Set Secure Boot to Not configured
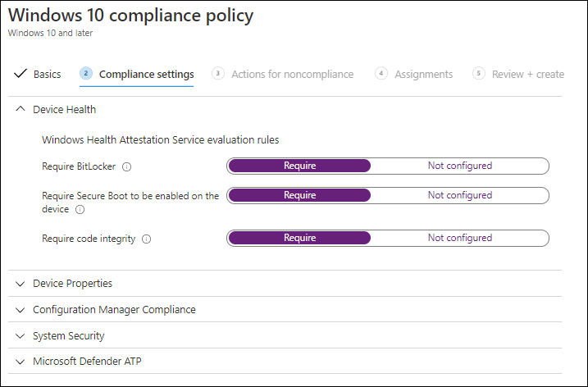The width and height of the screenshot is (588, 387). pos(460,195)
